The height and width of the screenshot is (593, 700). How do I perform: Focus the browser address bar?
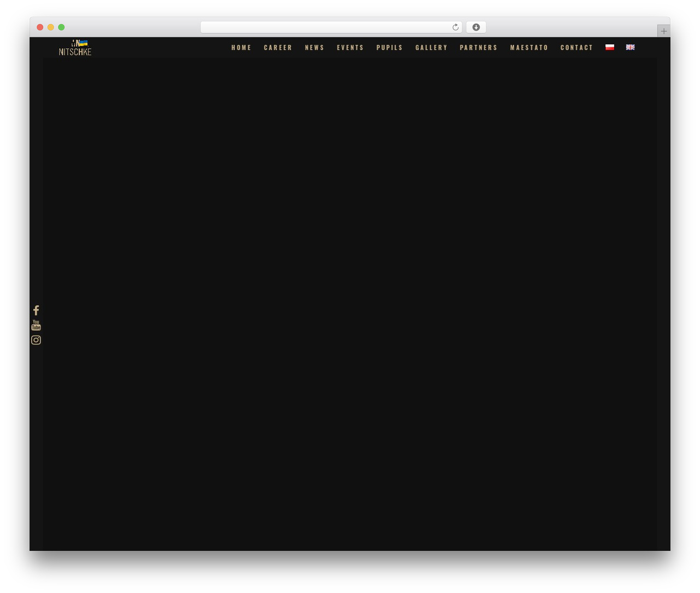[331, 27]
